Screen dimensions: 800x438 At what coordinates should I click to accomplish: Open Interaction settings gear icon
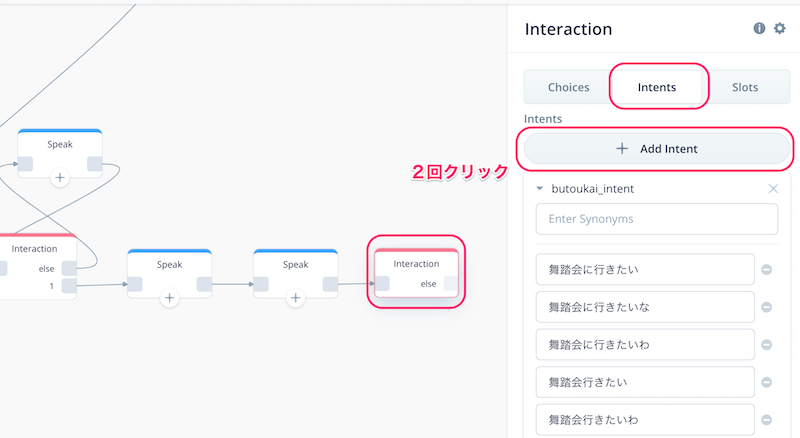tap(780, 29)
